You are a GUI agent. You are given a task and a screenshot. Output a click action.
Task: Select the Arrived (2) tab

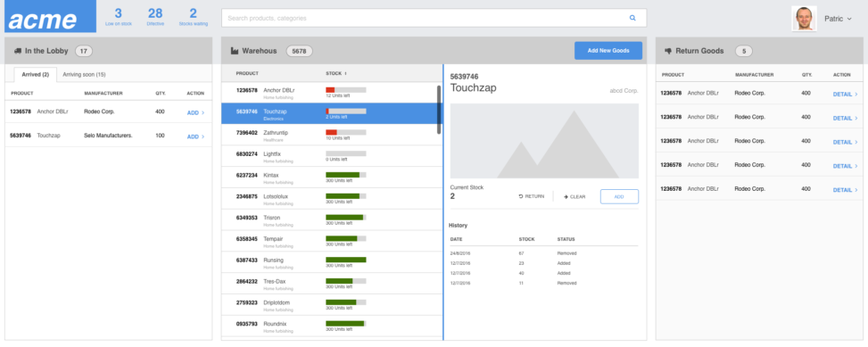click(36, 74)
